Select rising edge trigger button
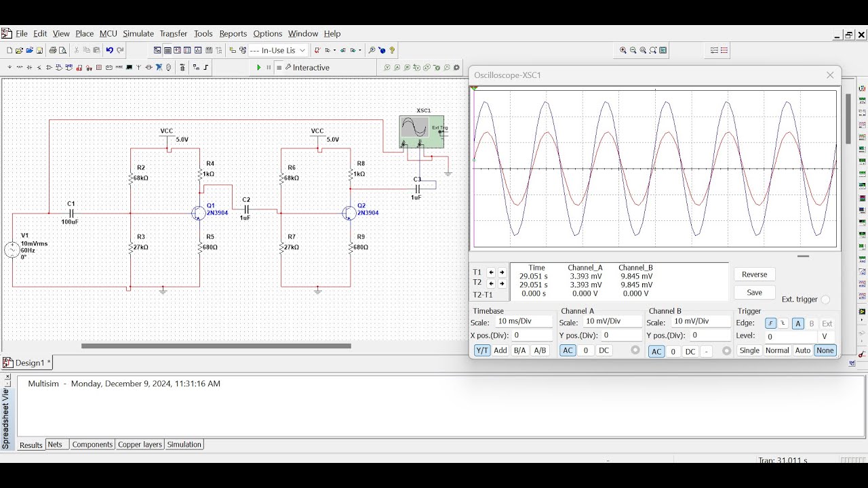 tap(770, 323)
